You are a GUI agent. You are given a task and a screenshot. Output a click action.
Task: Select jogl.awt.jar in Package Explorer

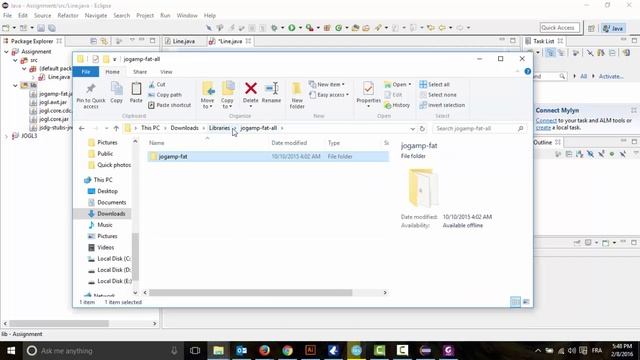(x=49, y=102)
